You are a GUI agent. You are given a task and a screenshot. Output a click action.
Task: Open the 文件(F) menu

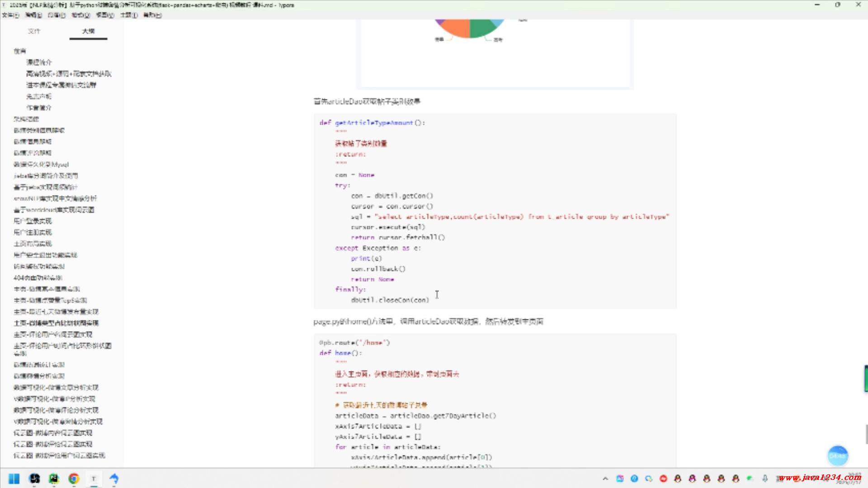pos(10,15)
